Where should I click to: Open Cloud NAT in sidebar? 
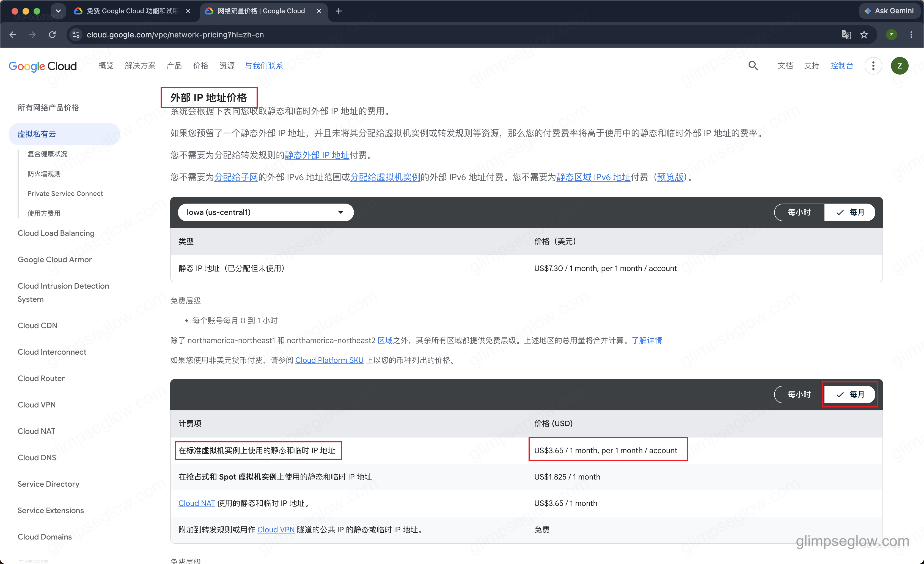[36, 431]
